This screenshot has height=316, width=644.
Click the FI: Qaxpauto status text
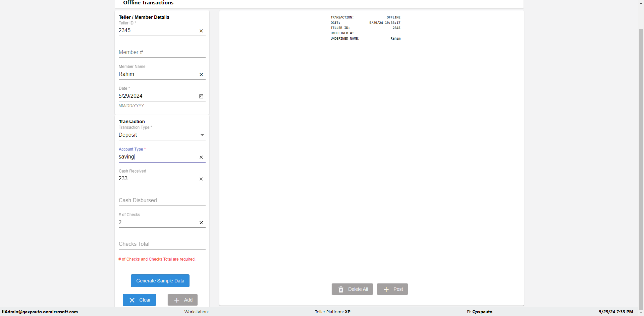pyautogui.click(x=480, y=312)
